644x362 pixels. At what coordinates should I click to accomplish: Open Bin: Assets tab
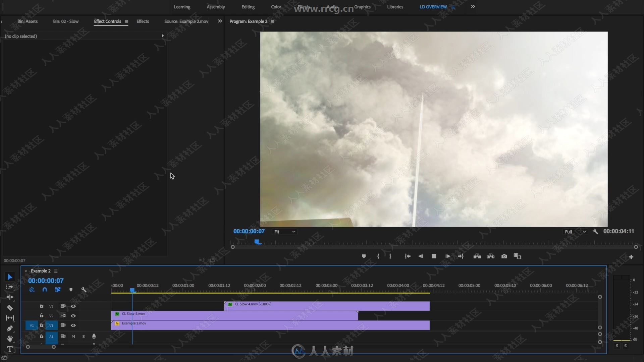(x=28, y=21)
